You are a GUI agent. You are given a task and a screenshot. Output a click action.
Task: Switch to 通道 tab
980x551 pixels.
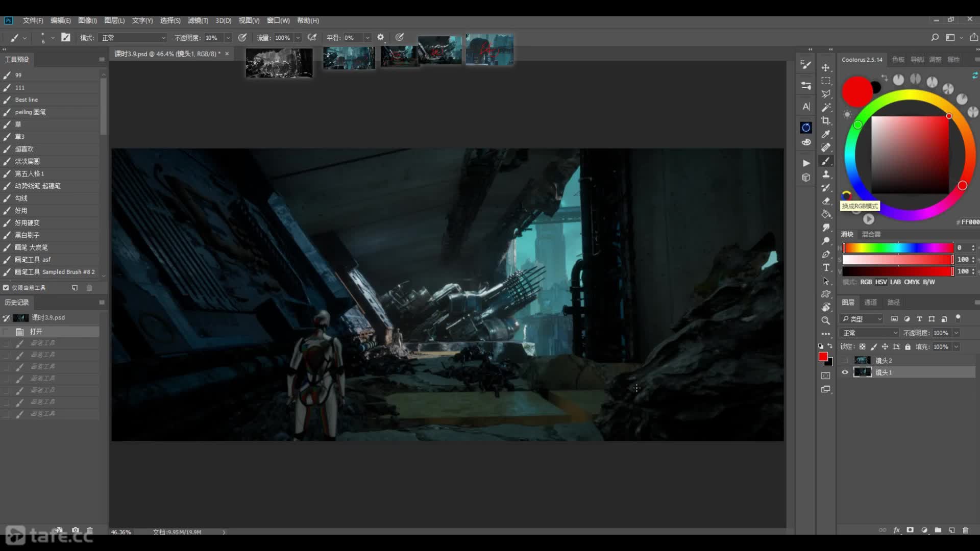(871, 303)
